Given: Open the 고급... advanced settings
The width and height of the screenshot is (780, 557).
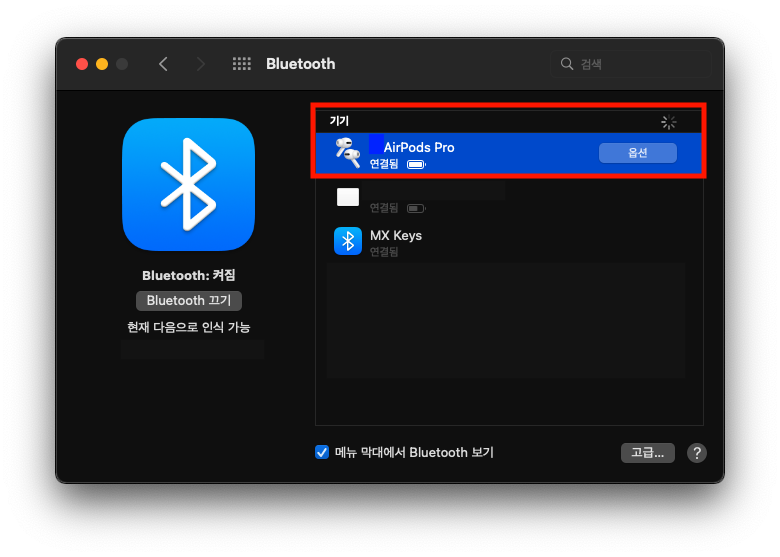Looking at the screenshot, I should click(x=648, y=453).
